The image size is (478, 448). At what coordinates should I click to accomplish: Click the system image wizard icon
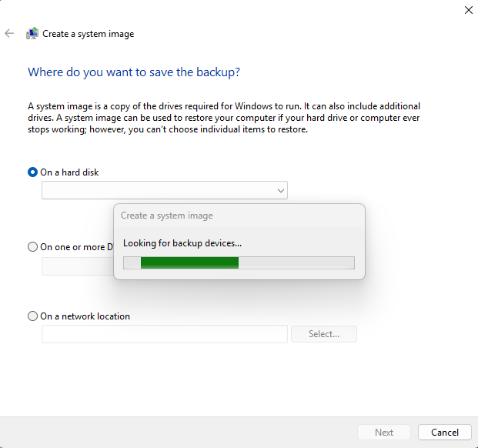(32, 34)
